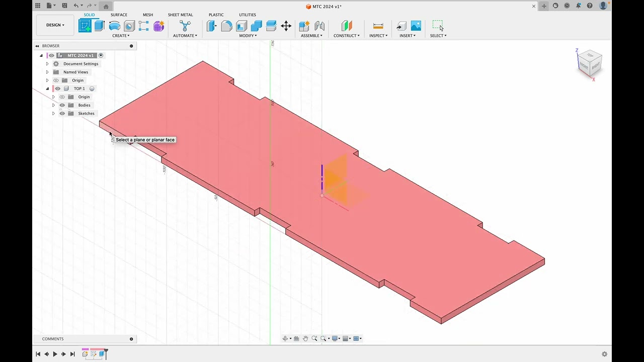Image resolution: width=644 pixels, height=362 pixels.
Task: Select the Fillet tool
Action: point(226,26)
